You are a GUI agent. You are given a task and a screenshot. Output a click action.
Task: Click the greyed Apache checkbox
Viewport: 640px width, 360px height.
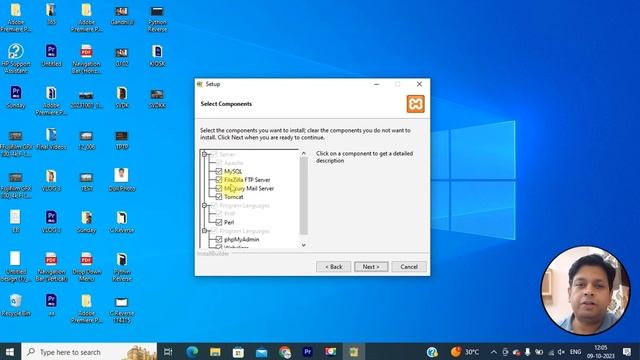(219, 163)
